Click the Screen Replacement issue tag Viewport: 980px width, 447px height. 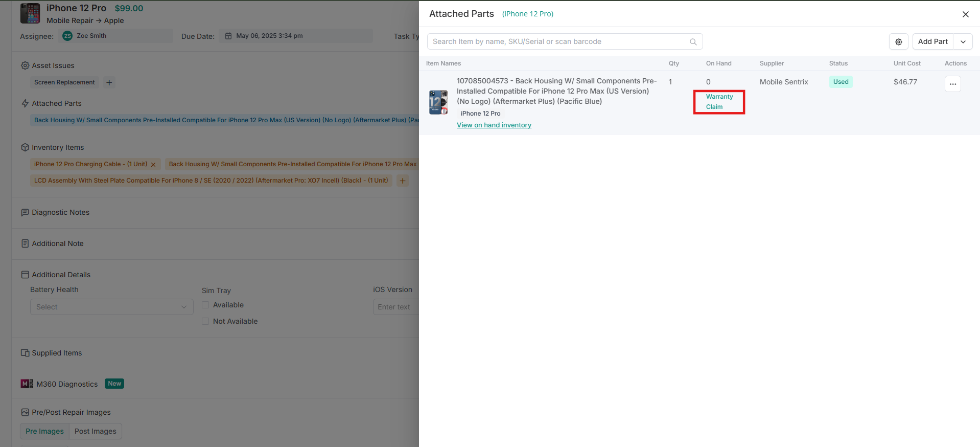[x=64, y=82]
